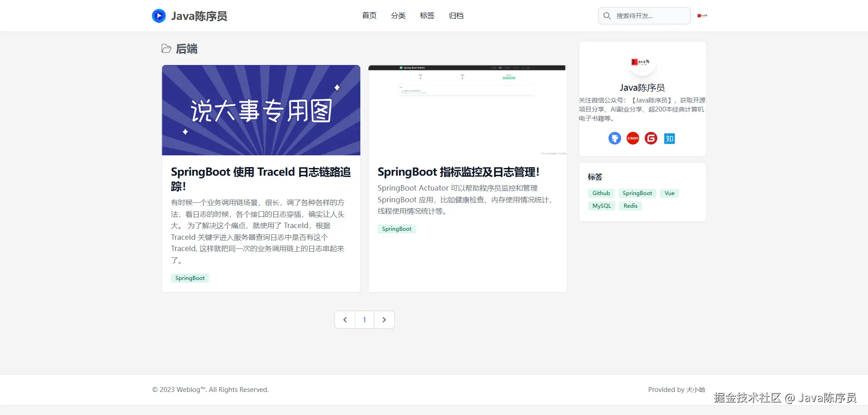Open the CSDN social icon
Viewport: 868px width, 415px height.
tap(633, 138)
